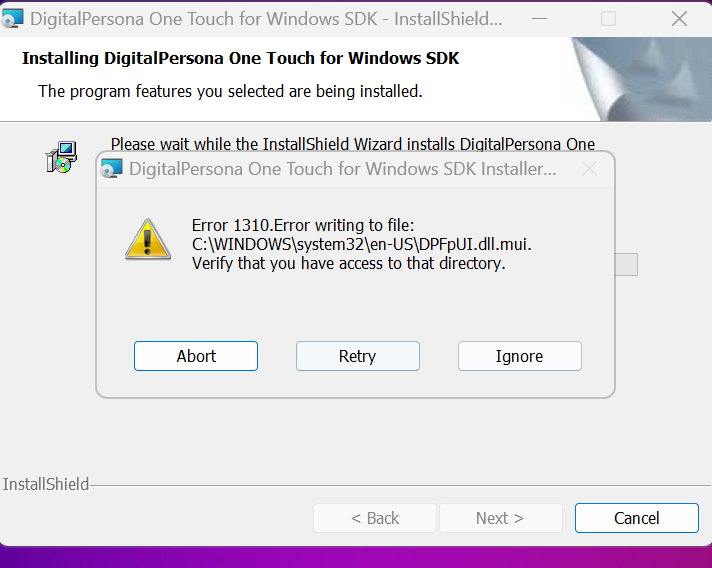The width and height of the screenshot is (712, 568).
Task: Click the "Please wait while the InstallShield" text
Action: point(353,144)
